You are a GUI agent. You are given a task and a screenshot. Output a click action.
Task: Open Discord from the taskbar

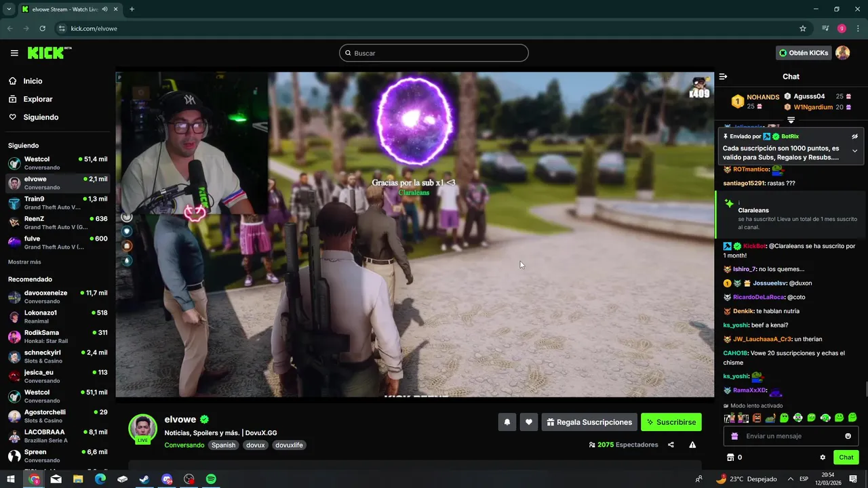167,479
